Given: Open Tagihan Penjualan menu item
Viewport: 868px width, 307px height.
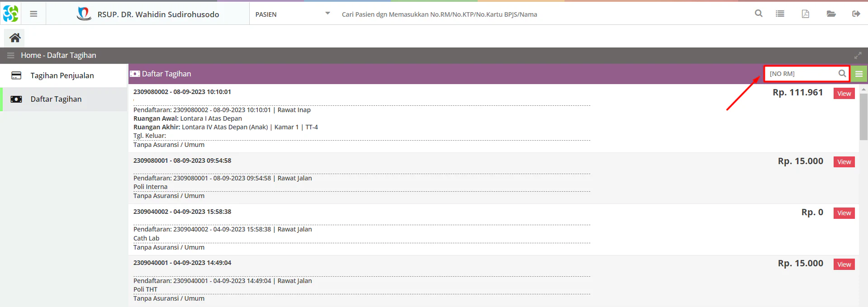Looking at the screenshot, I should coord(64,76).
